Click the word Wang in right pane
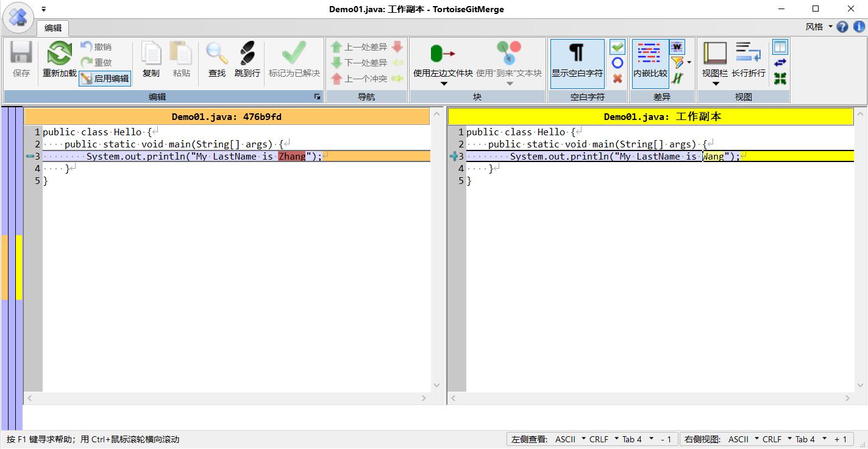Viewport: 868px width, 449px height. coord(714,157)
